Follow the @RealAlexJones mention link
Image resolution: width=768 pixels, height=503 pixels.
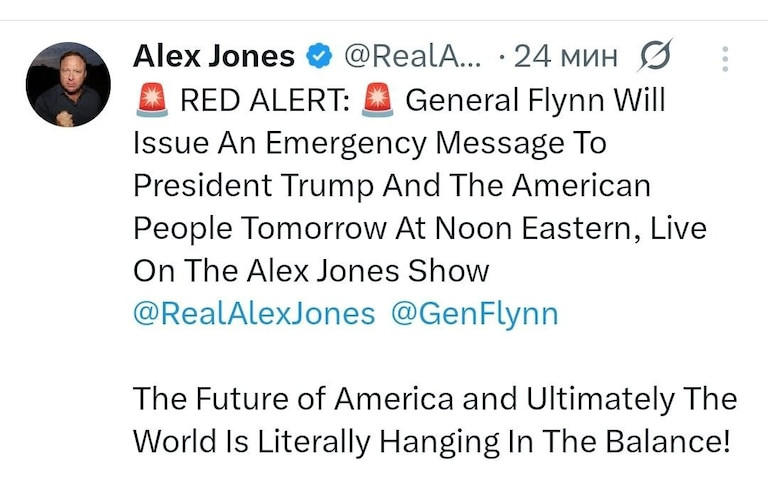(254, 314)
